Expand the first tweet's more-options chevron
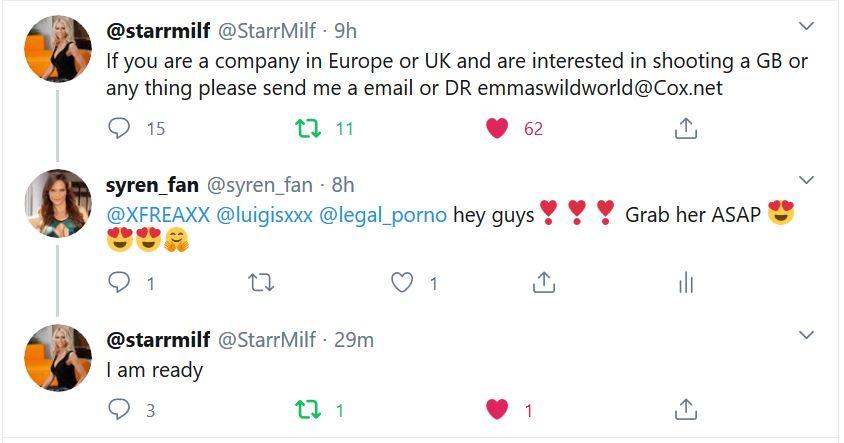This screenshot has height=443, width=844. (x=806, y=25)
